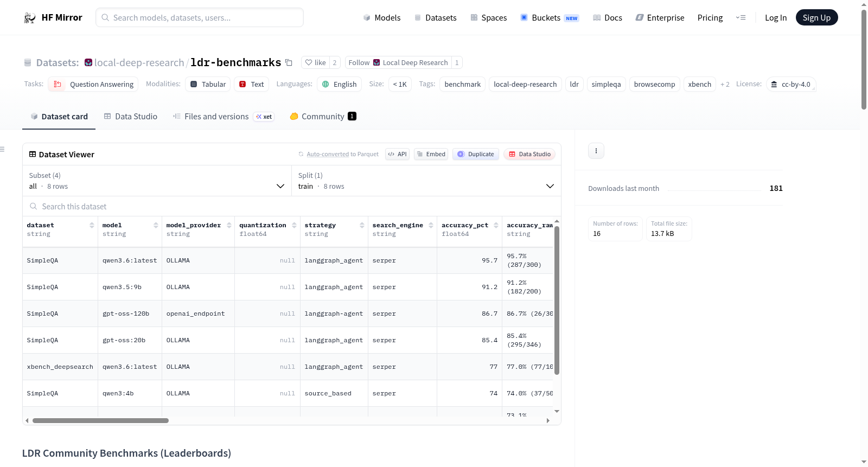Sort the quantization column
The width and height of the screenshot is (868, 467).
(x=294, y=225)
